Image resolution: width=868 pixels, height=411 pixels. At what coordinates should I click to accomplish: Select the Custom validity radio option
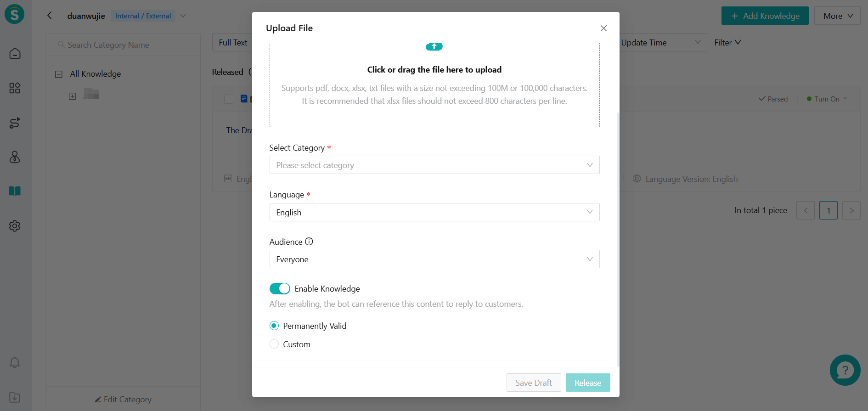(274, 344)
